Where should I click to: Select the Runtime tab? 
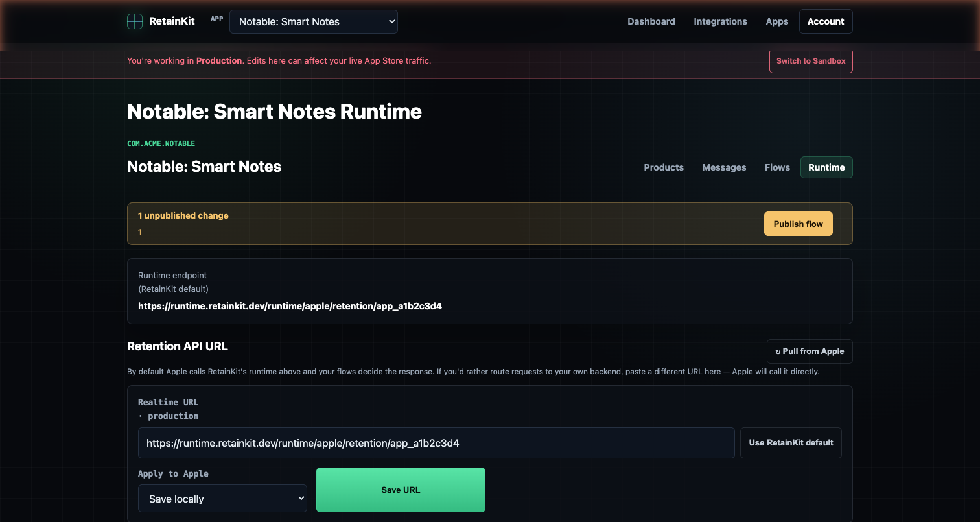826,167
